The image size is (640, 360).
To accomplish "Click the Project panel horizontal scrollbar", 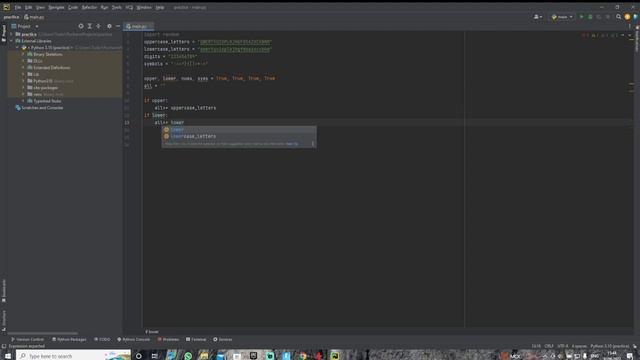I will coord(42,333).
